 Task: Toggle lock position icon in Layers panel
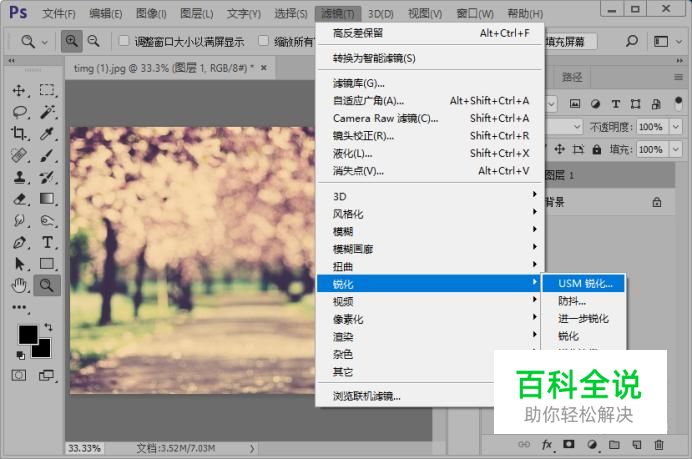(560, 149)
